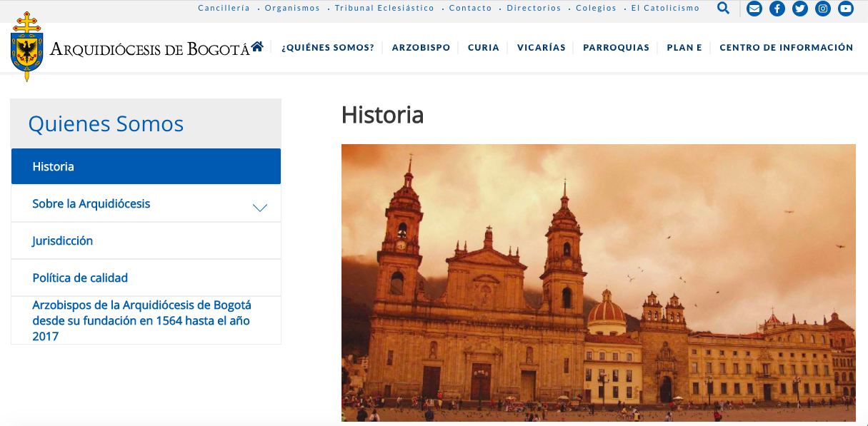868x426 pixels.
Task: Open the Twitter icon link
Action: pos(800,9)
